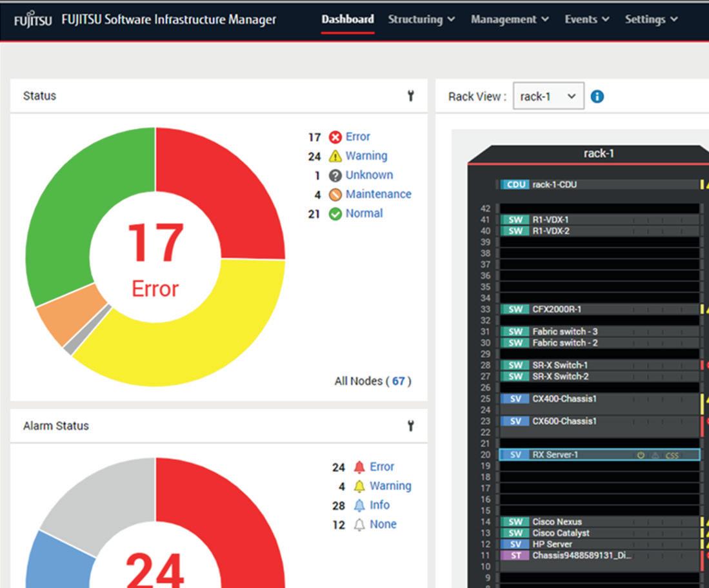Select R1-VDX-2 switch in rack
This screenshot has width=709, height=588.
[x=599, y=231]
